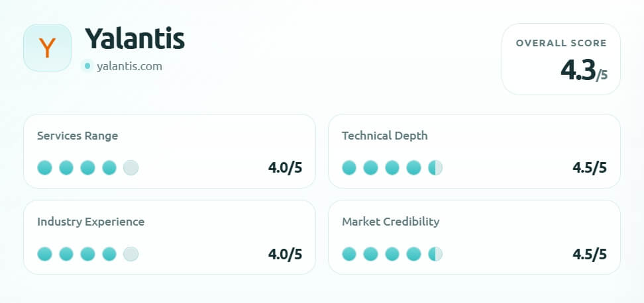The image size is (644, 303).
Task: Click second rating dot under Market Credibility
Action: click(370, 253)
